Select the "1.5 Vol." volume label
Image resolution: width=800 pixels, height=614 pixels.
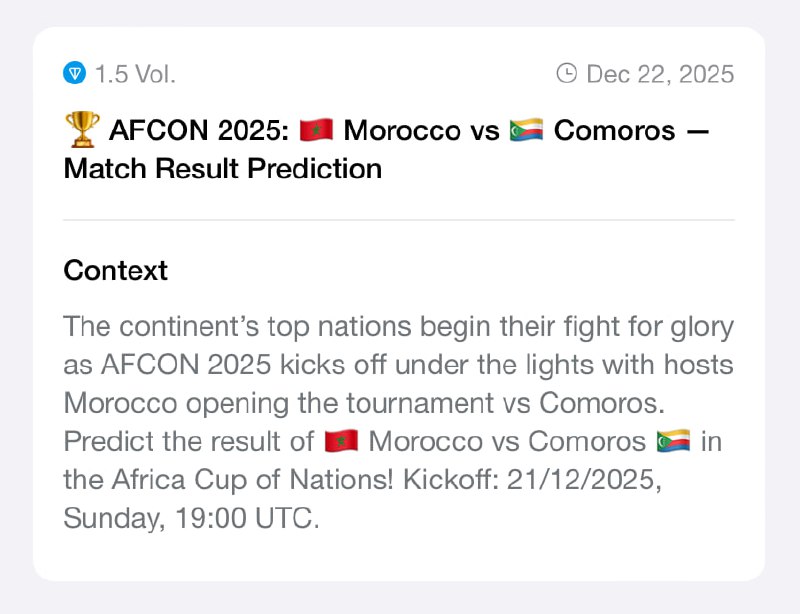point(135,73)
